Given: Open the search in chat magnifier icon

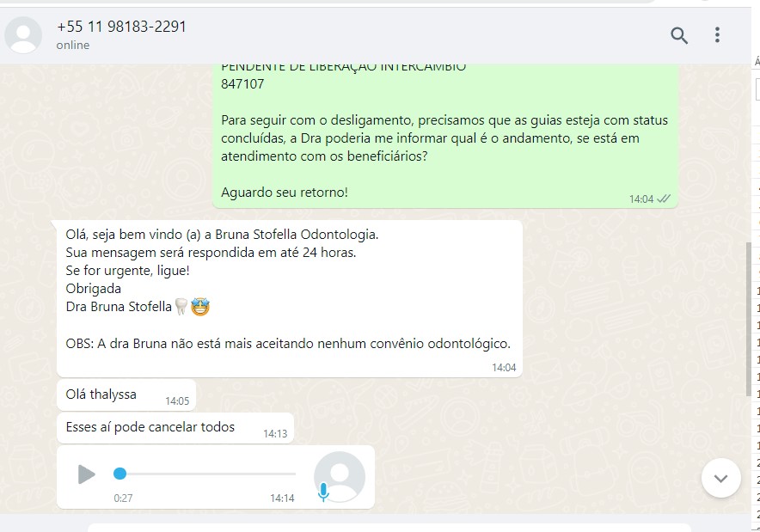Looking at the screenshot, I should [679, 35].
